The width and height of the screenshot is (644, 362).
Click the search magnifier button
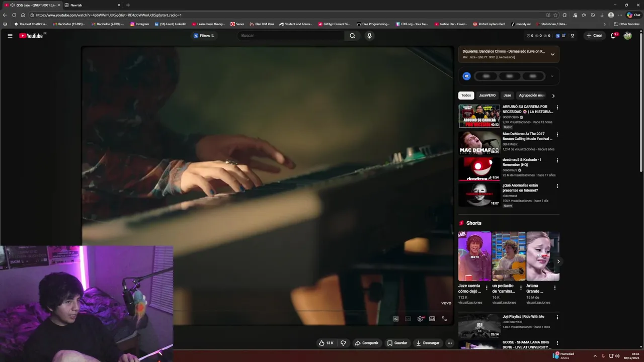[x=352, y=36]
